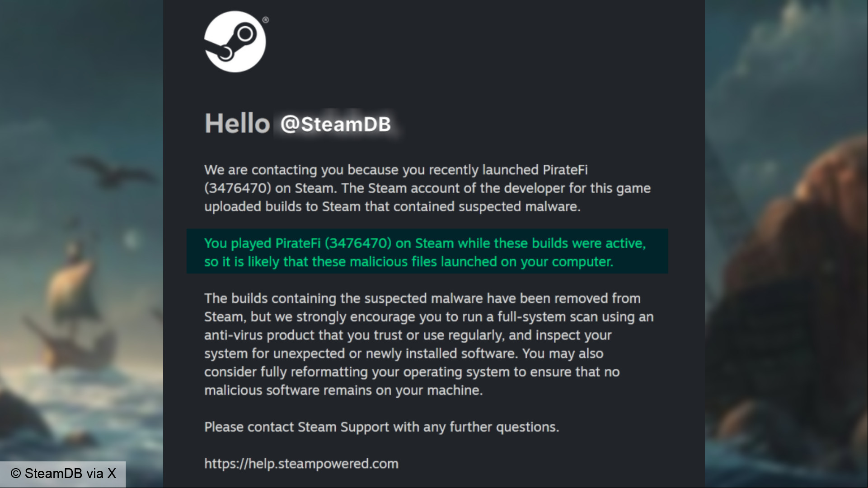Click the app ID 3476470 in first paragraph

(x=238, y=188)
